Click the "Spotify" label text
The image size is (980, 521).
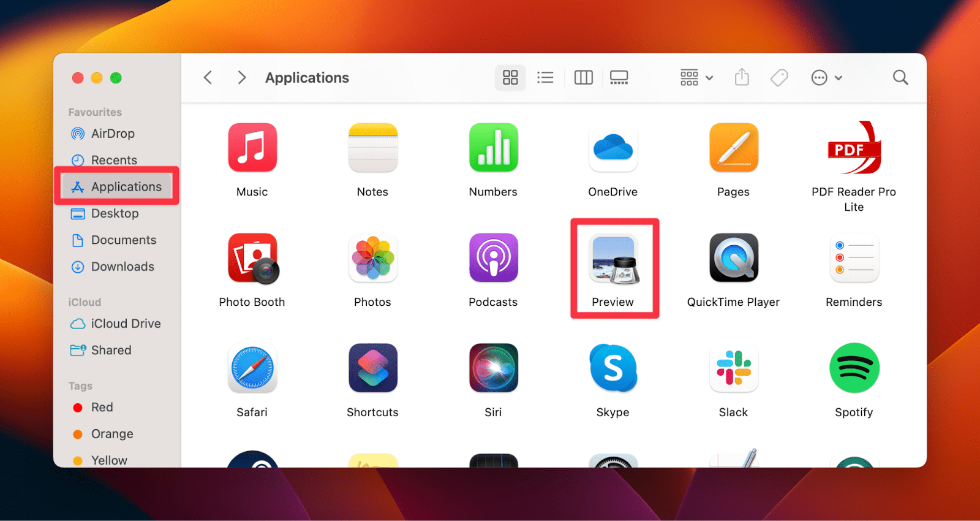(854, 413)
